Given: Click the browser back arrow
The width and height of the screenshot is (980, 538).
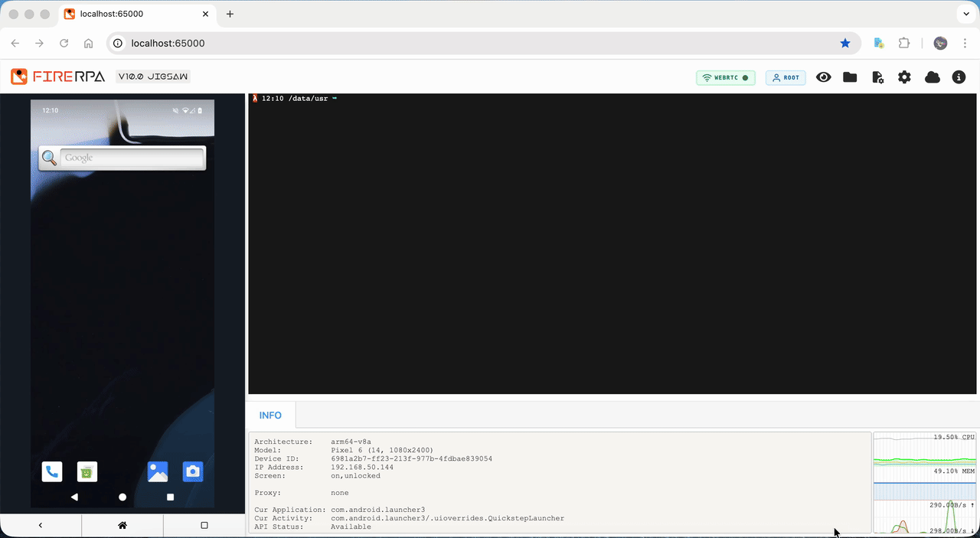Looking at the screenshot, I should (15, 44).
